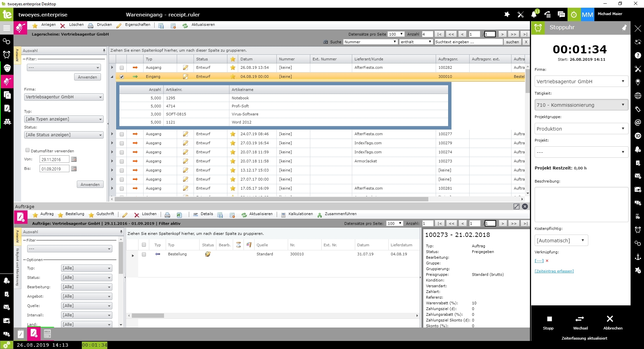Click Anwenden below the Filter dropdown
The width and height of the screenshot is (644, 349).
coord(87,77)
